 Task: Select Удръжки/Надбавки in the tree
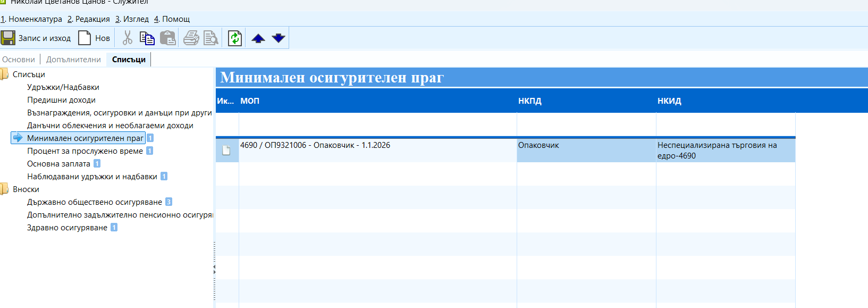coord(63,87)
